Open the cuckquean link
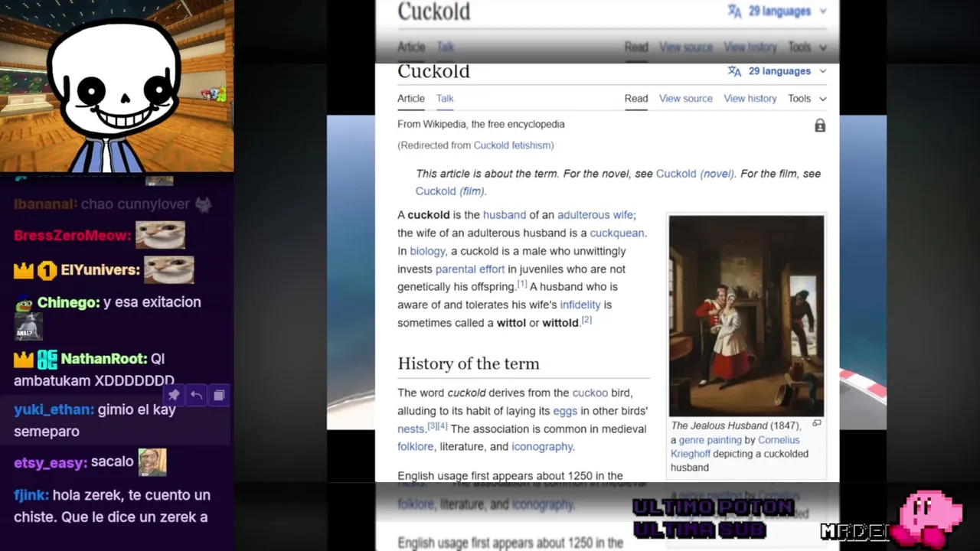The height and width of the screenshot is (551, 980). pos(617,233)
